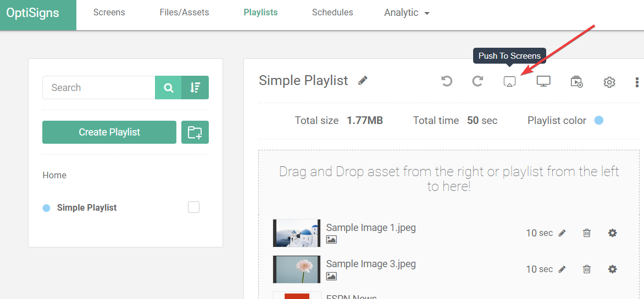The height and width of the screenshot is (299, 644).
Task: Select Simple Playlist in the list
Action: pyautogui.click(x=87, y=207)
